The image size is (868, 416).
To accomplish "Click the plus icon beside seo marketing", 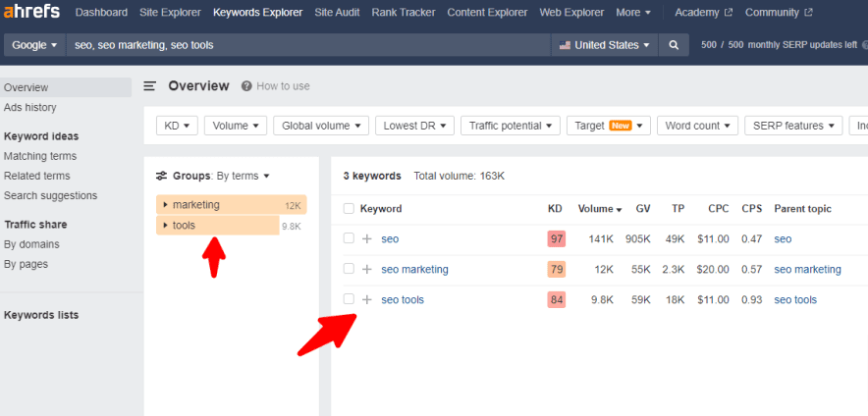I will point(366,269).
